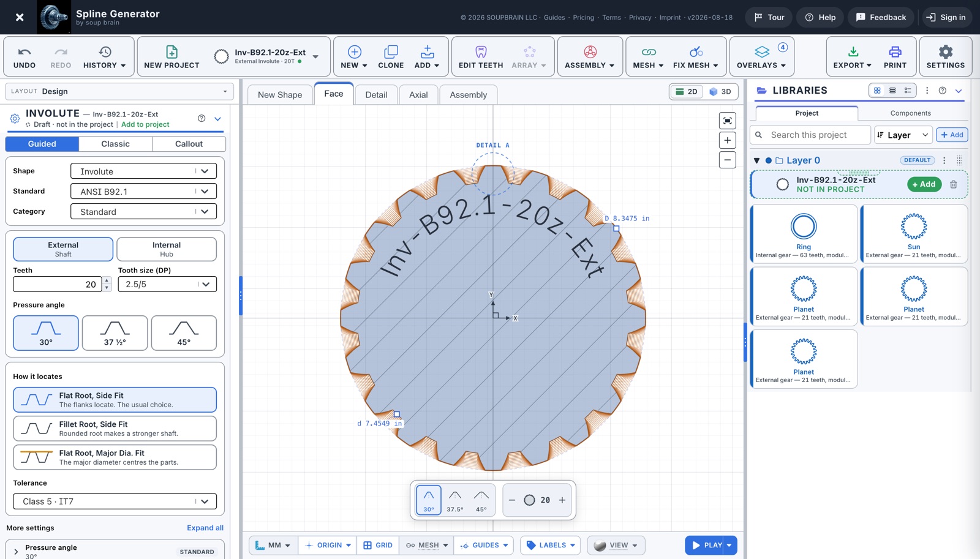Click the green Add button for Inv-B92.1-20z-Ext
The image size is (980, 559).
924,184
